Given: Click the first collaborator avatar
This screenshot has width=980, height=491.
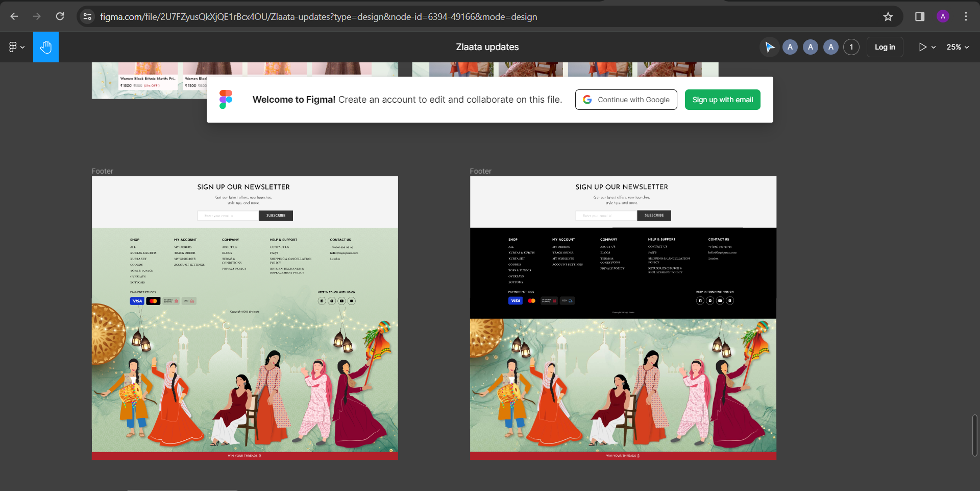Looking at the screenshot, I should click(790, 47).
